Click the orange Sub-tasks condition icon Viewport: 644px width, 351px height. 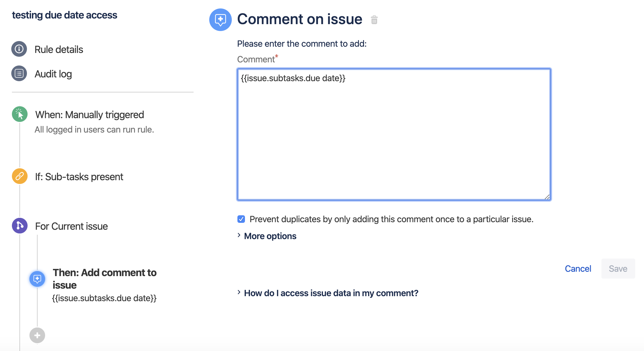(20, 176)
